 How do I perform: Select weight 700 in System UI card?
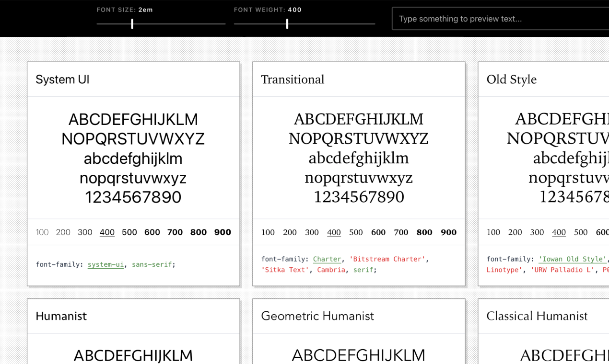[175, 232]
